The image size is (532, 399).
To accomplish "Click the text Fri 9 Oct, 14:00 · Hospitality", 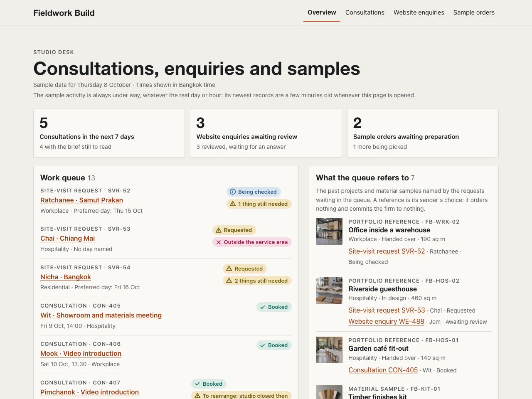I will click(78, 326).
